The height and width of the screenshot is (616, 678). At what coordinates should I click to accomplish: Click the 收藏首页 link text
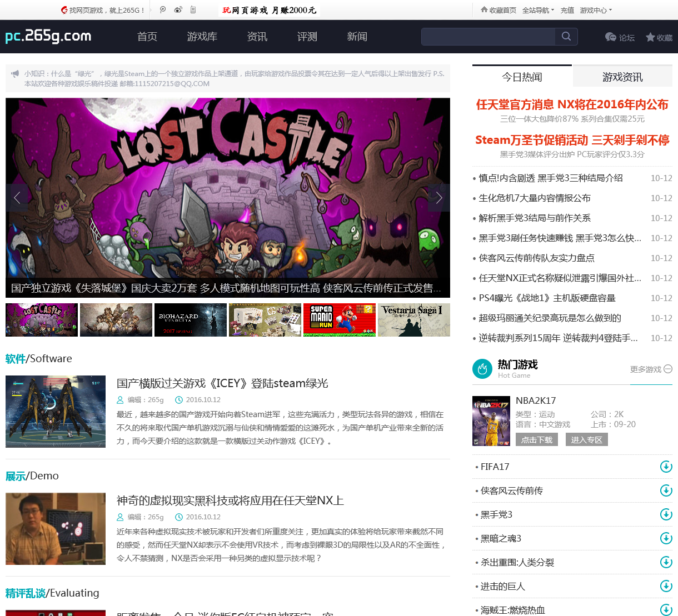pos(503,10)
